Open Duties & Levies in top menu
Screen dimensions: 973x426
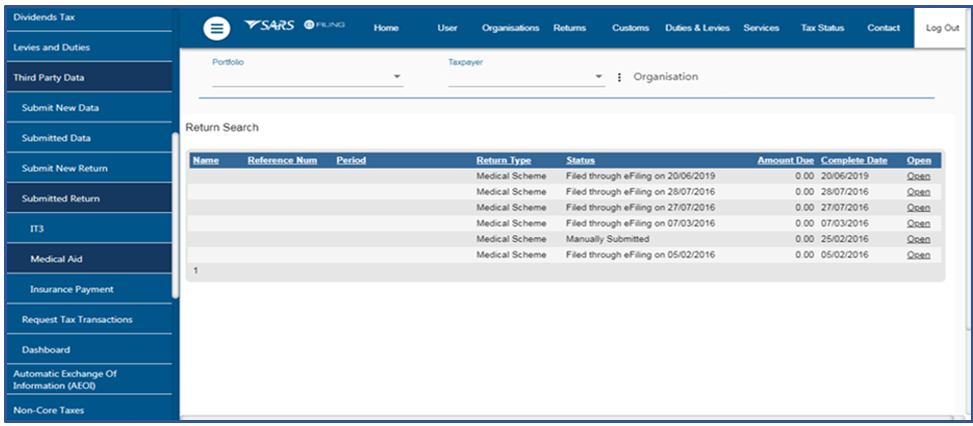click(697, 28)
